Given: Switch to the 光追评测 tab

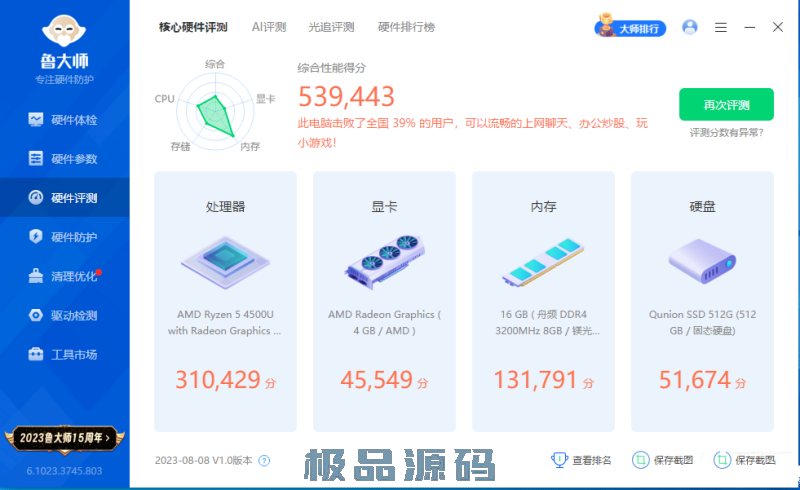Looking at the screenshot, I should (331, 27).
